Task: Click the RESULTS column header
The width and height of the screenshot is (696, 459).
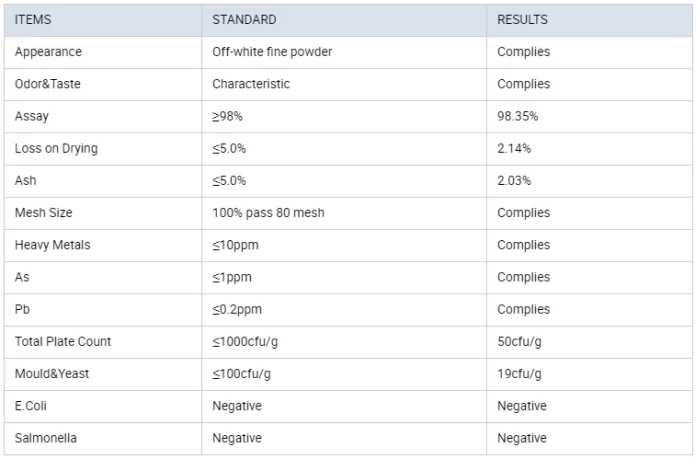Action: (x=522, y=20)
